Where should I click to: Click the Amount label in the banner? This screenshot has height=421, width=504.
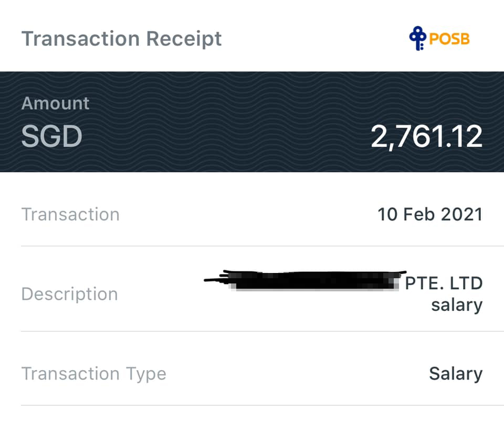(55, 103)
